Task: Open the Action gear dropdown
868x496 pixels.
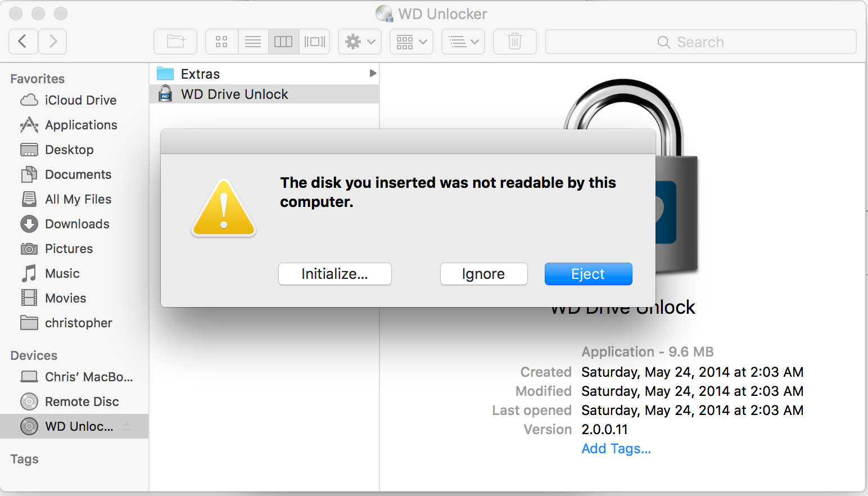Action: (359, 42)
